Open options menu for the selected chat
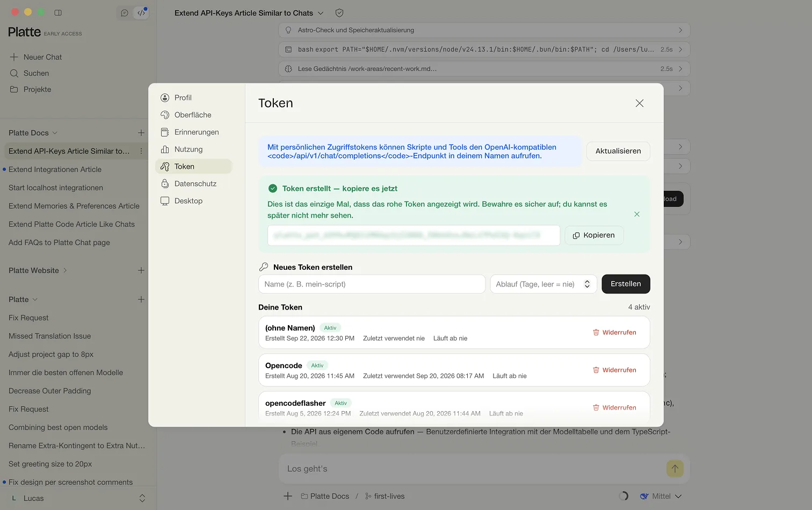 (141, 151)
